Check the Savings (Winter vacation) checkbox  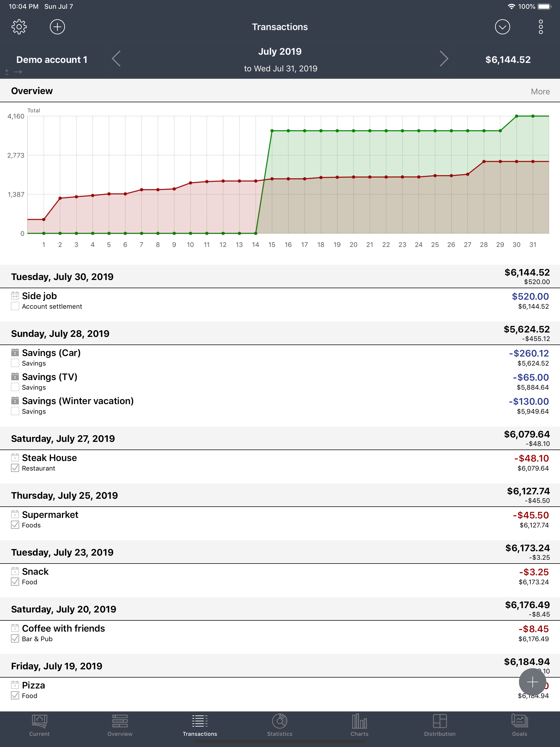point(15,411)
